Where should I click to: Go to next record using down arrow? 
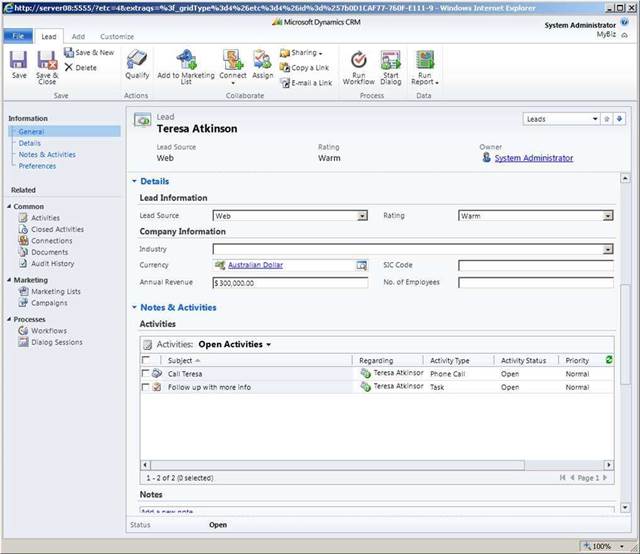click(x=620, y=119)
